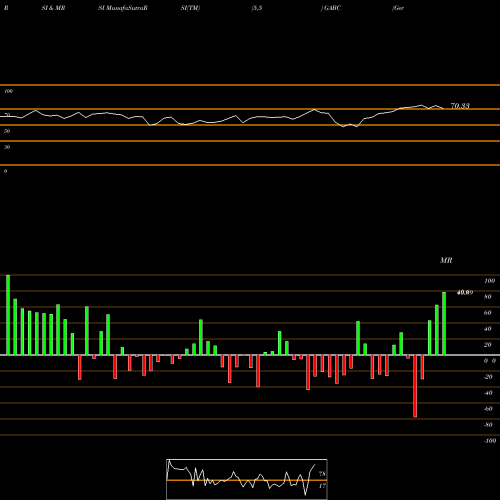Click the MR axis label -20

click(488, 377)
